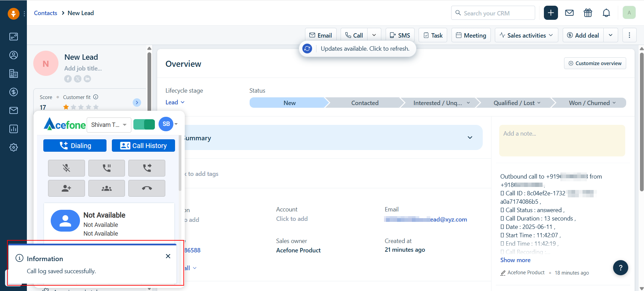Open the user avatar A in header
The width and height of the screenshot is (644, 291).
(629, 13)
